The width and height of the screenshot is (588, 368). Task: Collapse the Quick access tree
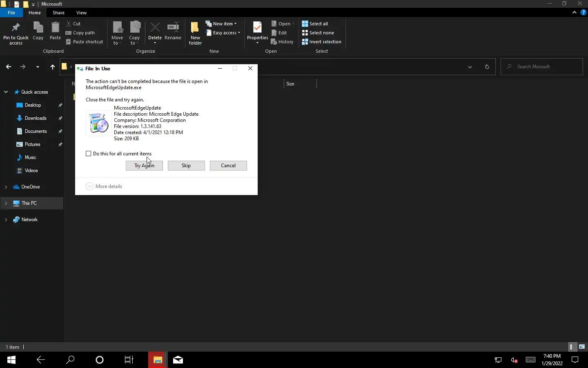pyautogui.click(x=6, y=92)
